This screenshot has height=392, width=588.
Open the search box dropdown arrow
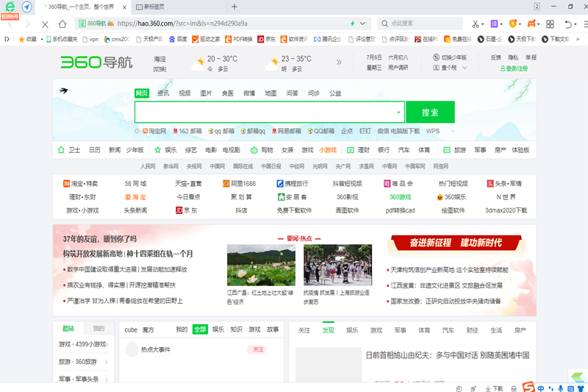point(399,113)
